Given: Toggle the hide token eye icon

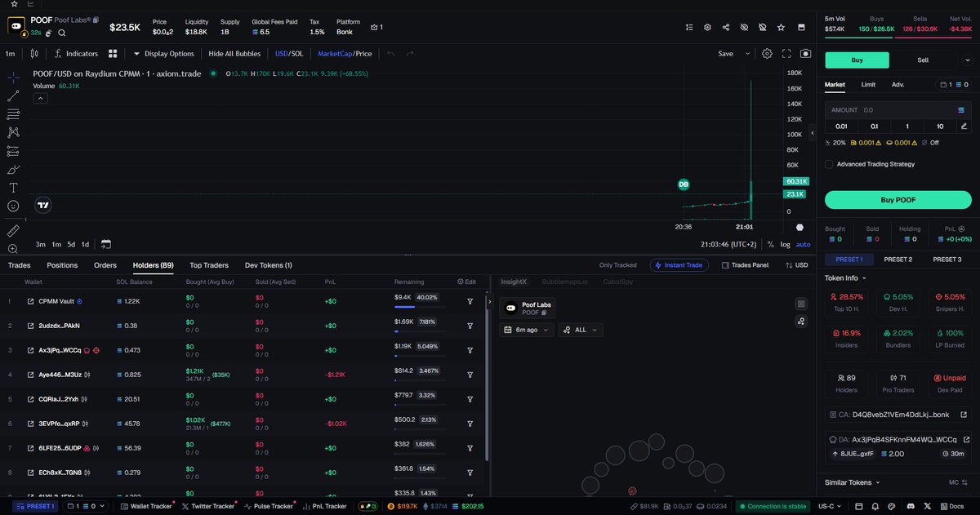Looking at the screenshot, I should (x=744, y=27).
